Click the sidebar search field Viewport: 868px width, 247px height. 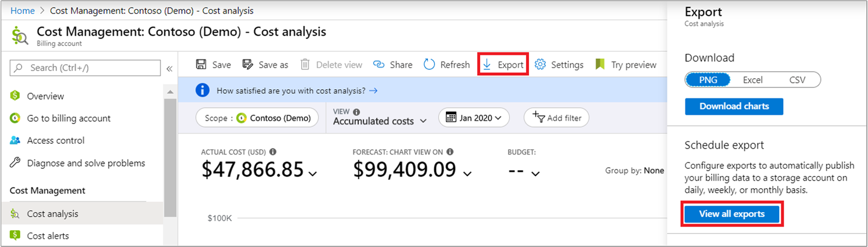[x=85, y=68]
